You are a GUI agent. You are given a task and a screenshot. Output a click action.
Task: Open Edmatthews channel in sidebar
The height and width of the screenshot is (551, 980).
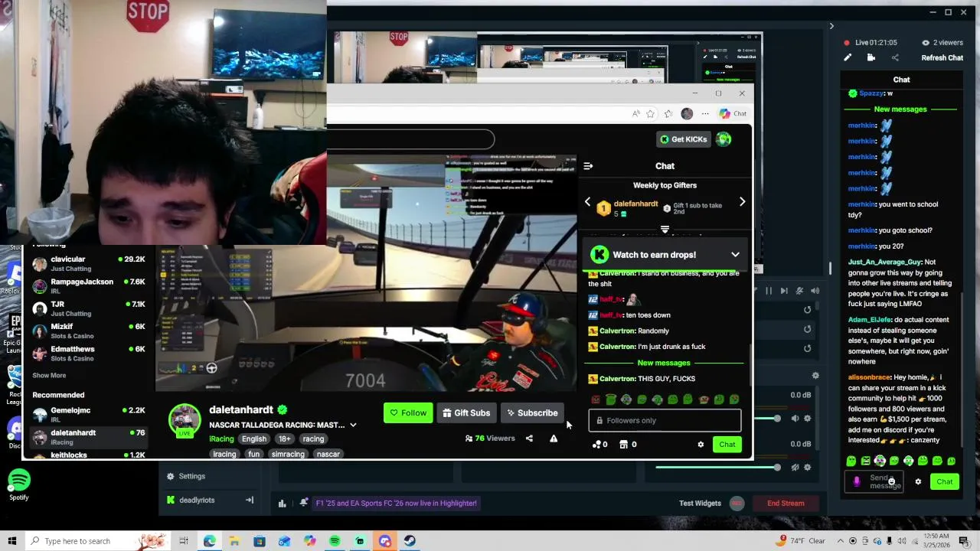pos(87,353)
